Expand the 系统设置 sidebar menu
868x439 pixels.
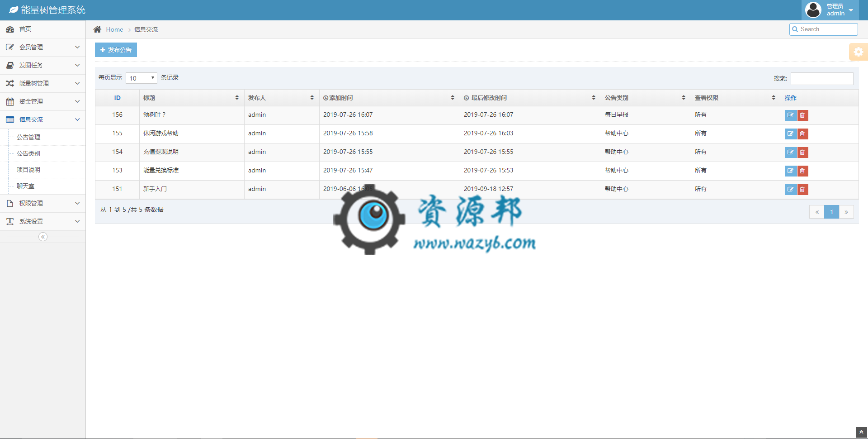click(x=42, y=221)
